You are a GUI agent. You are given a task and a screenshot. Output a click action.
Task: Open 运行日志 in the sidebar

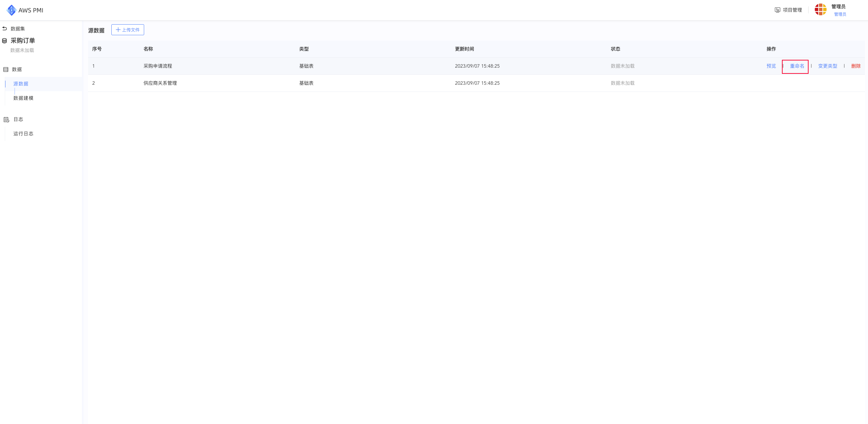coord(23,134)
